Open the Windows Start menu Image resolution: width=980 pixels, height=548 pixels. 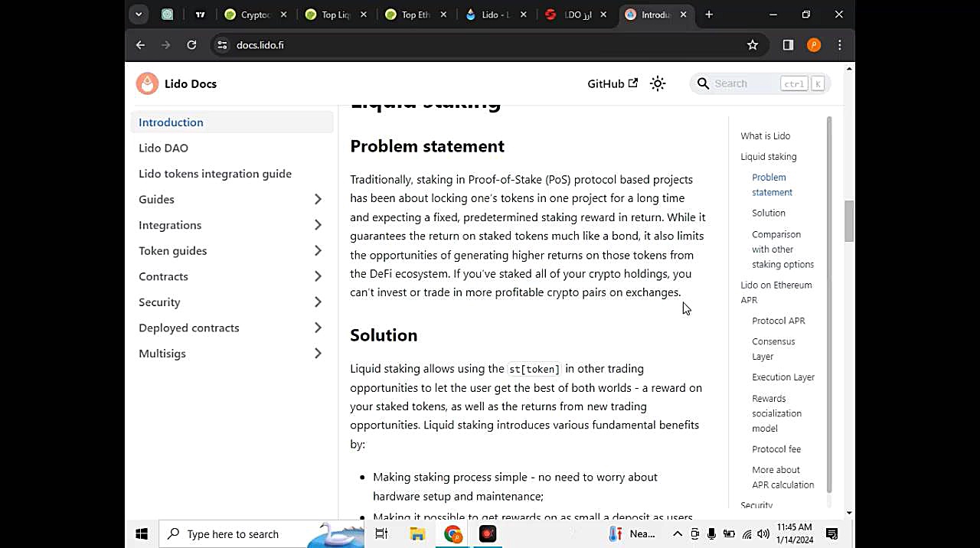(x=142, y=534)
